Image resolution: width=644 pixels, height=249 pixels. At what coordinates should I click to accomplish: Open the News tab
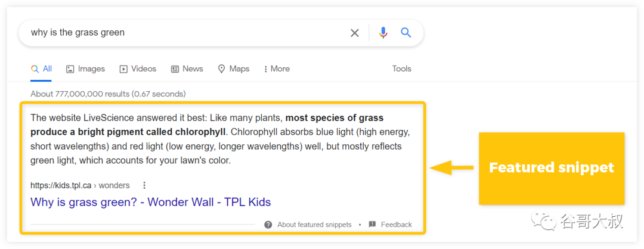(x=187, y=69)
